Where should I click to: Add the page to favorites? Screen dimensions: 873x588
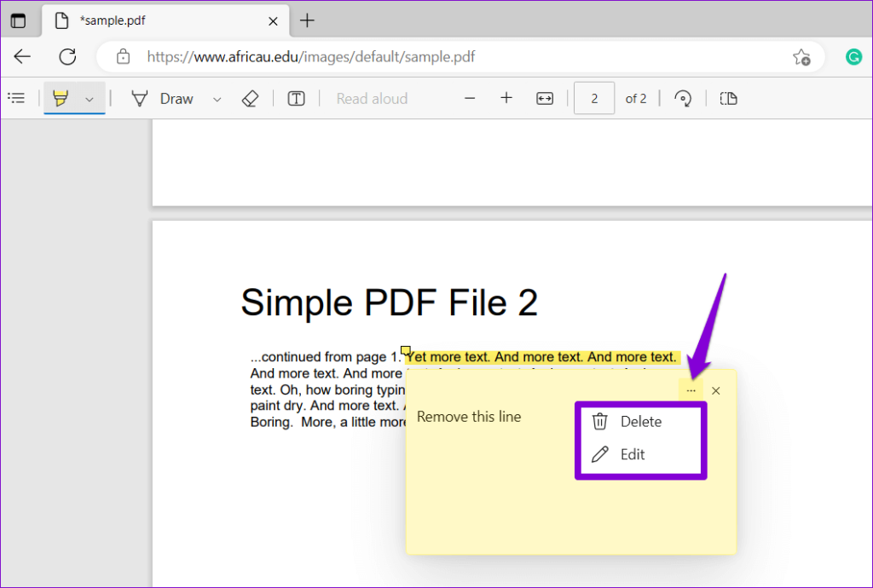(801, 56)
